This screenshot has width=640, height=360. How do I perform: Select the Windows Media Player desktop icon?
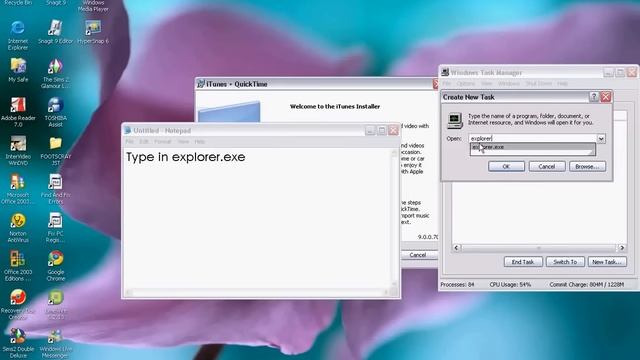93,6
